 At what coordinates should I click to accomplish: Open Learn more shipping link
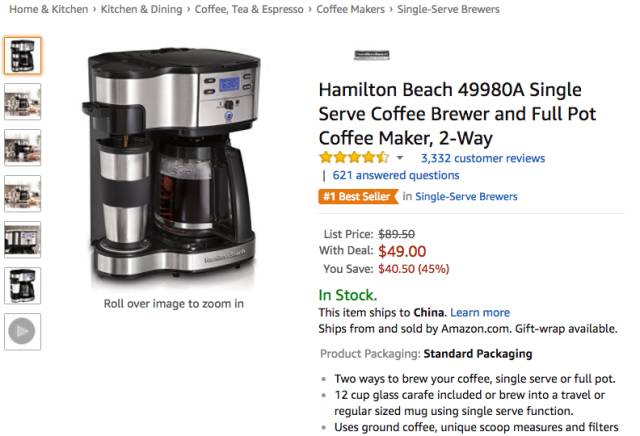click(480, 312)
